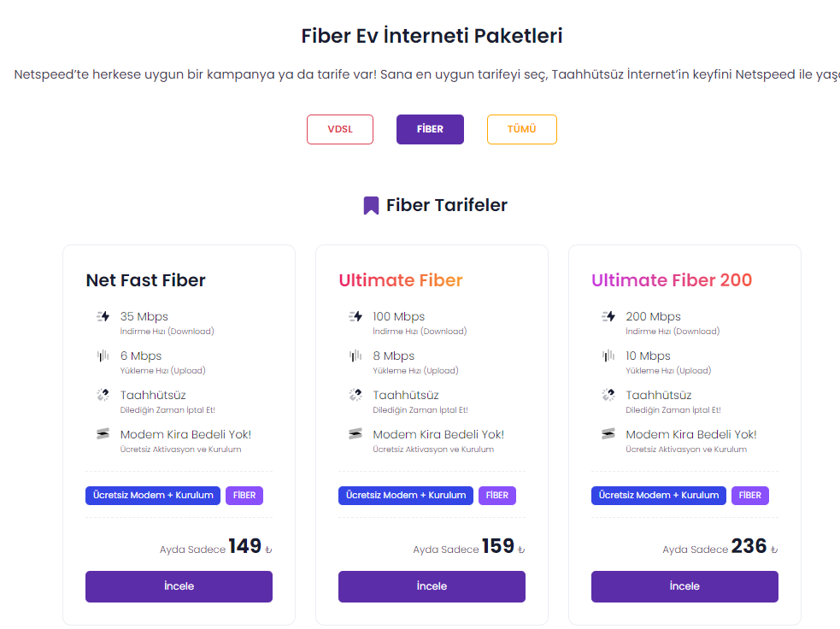The width and height of the screenshot is (840, 629).
Task: Click Taahhütsüz icon in Ultimate Fiber 200 card
Action: tap(608, 395)
